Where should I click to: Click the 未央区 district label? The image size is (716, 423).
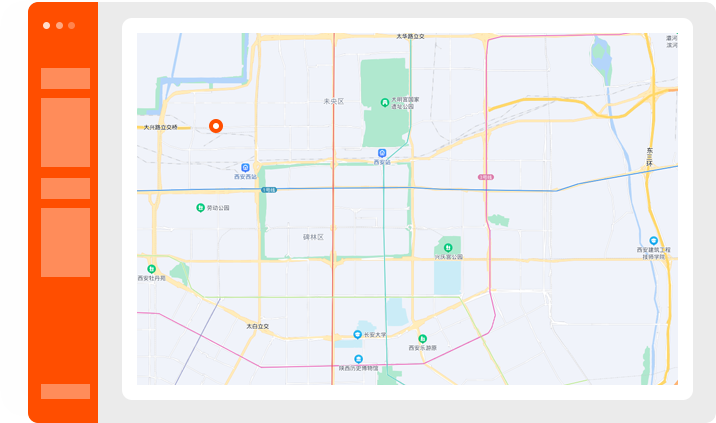point(333,101)
